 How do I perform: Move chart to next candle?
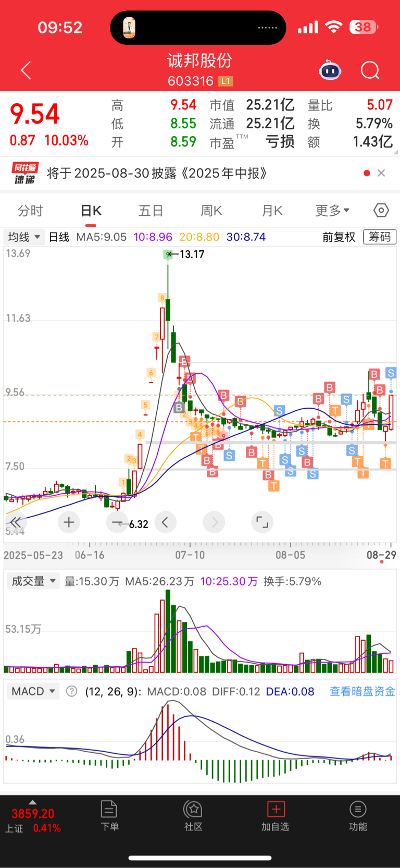(214, 522)
